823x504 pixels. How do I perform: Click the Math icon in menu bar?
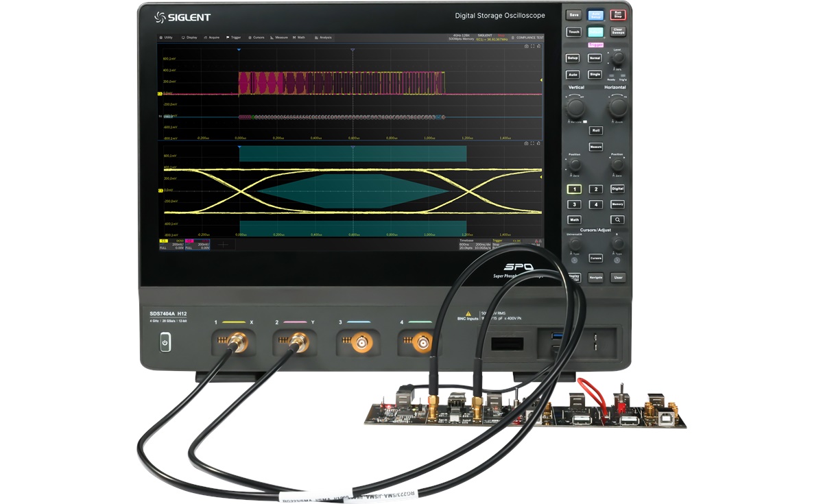click(299, 38)
